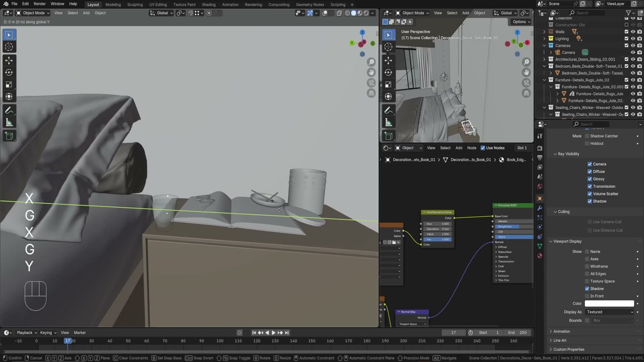The width and height of the screenshot is (644, 362).
Task: Click the outliner Search field
Action: (587, 13)
